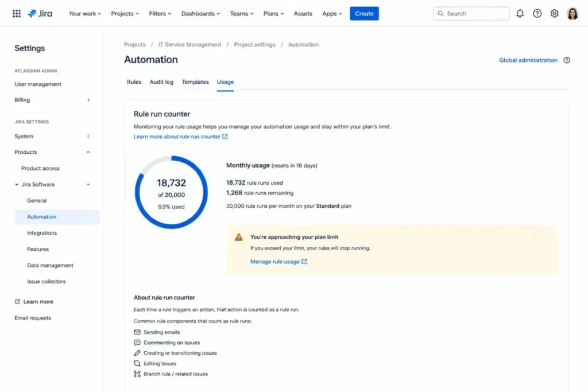Go to IT Service Management breadcrumb
Screen dimensions: 588x392
[189, 44]
